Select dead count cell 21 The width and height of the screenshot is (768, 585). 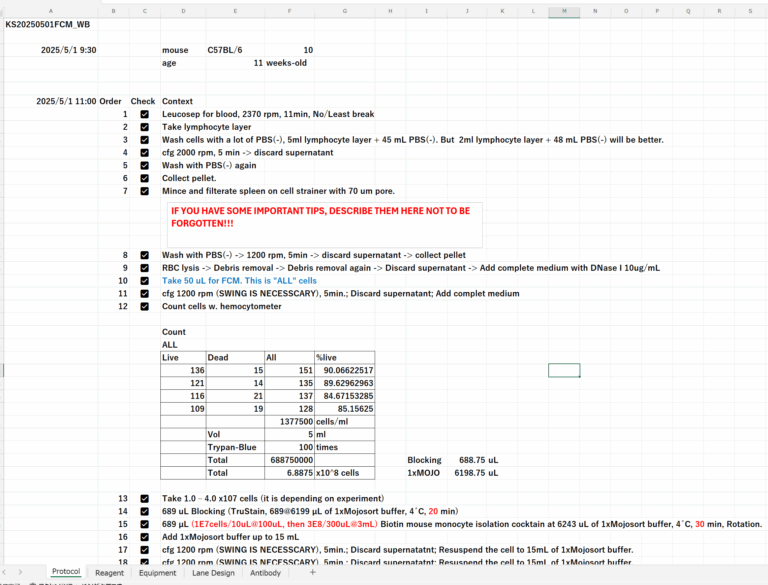235,396
